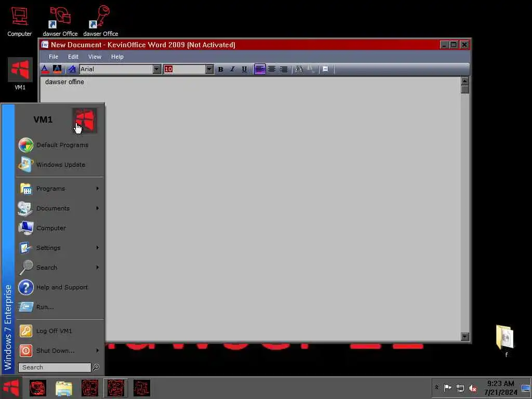532x399 pixels.
Task: Select the Computer desktop icon
Action: point(19,21)
